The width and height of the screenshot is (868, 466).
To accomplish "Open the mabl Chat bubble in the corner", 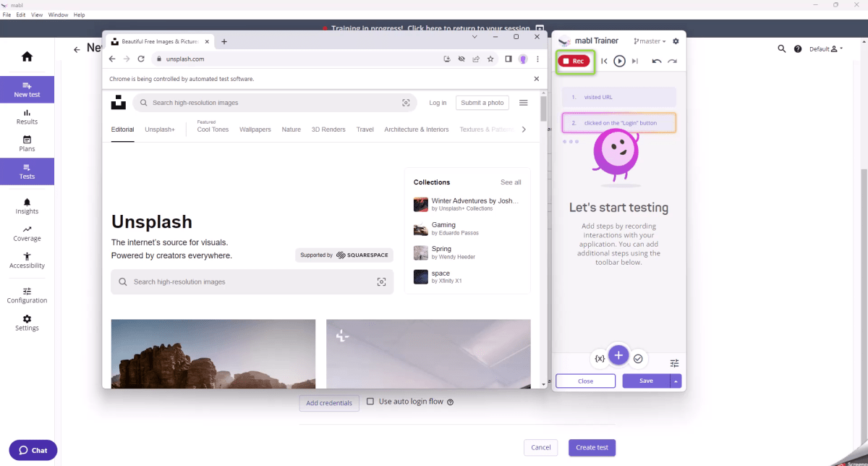I will 32,449.
